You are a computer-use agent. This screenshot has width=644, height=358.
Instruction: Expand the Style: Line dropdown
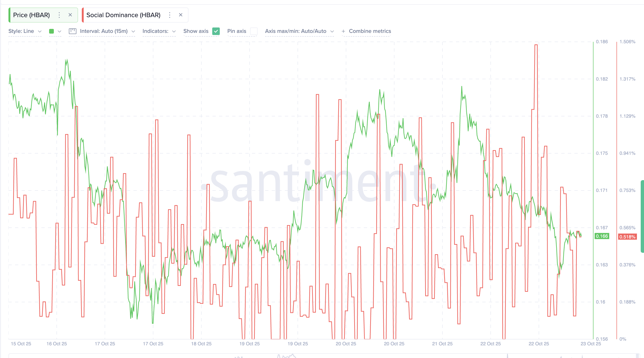(25, 31)
